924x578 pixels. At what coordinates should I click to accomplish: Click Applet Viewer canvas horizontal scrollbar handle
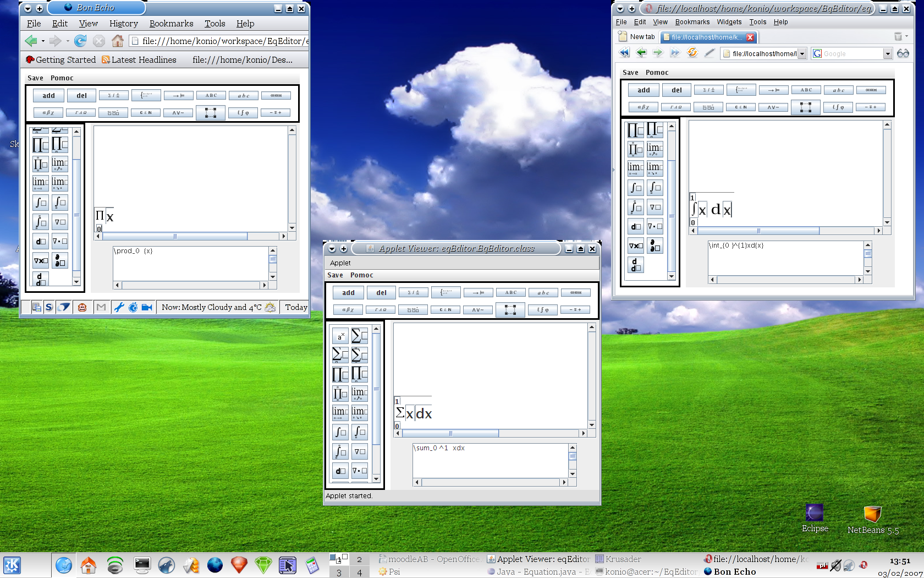coord(450,434)
